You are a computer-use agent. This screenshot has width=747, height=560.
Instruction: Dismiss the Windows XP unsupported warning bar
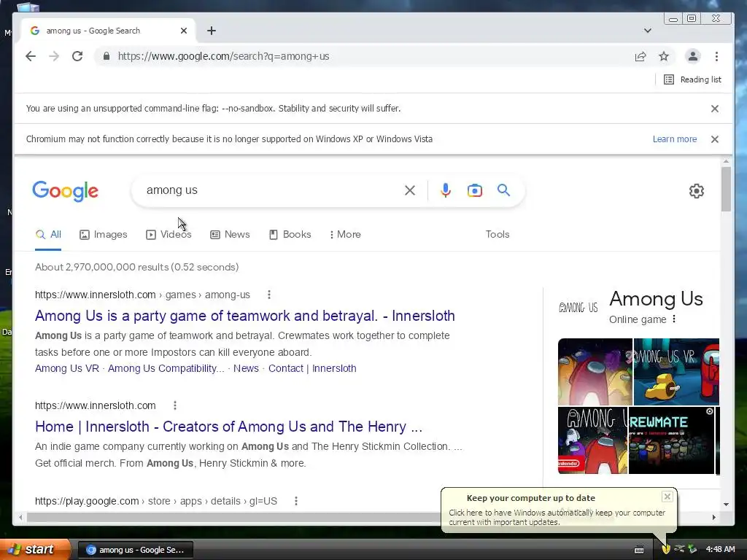[x=715, y=139]
